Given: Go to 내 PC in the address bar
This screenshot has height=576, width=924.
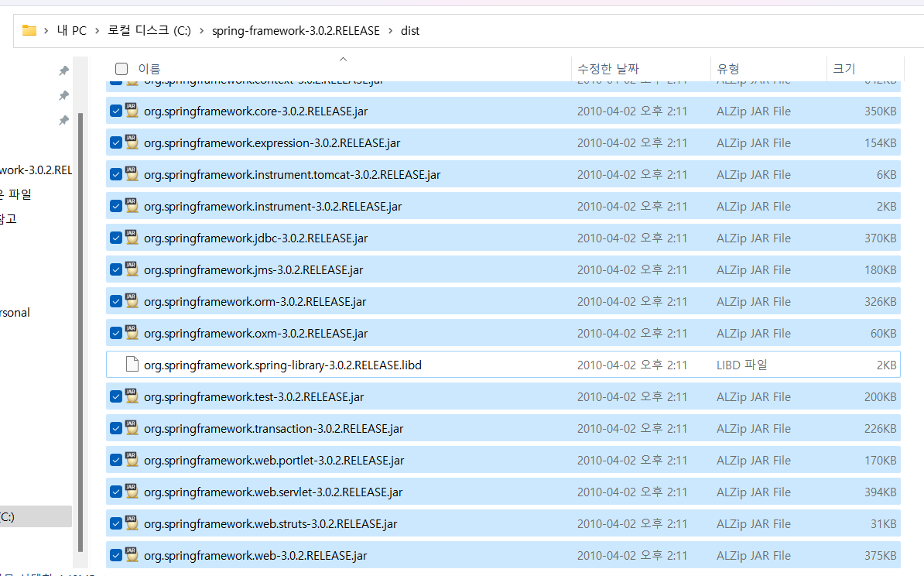Looking at the screenshot, I should pos(71,31).
